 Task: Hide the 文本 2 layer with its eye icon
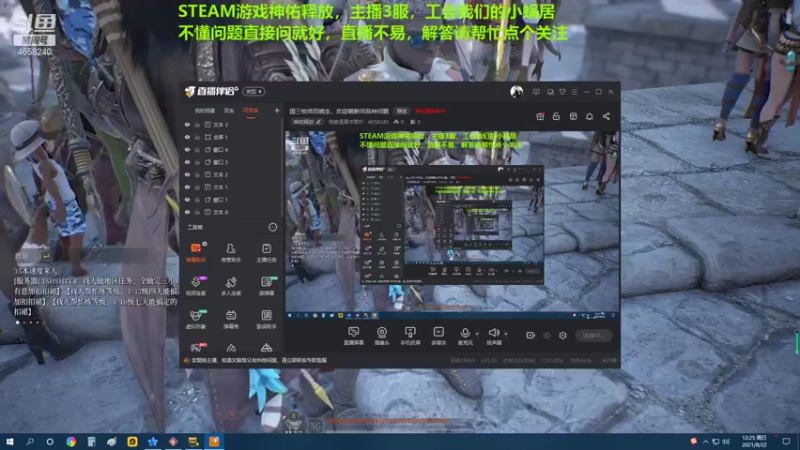pyautogui.click(x=187, y=174)
